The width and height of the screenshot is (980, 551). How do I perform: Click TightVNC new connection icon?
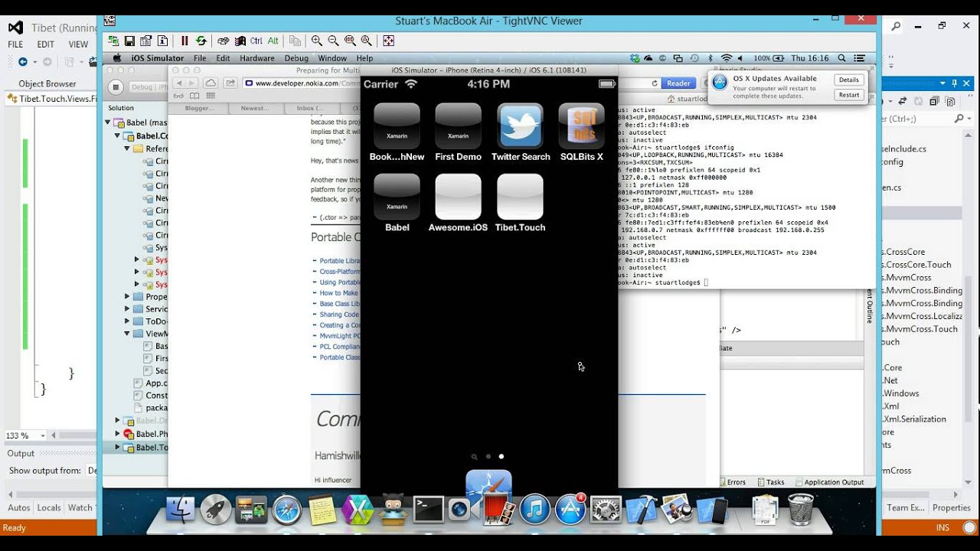point(113,41)
